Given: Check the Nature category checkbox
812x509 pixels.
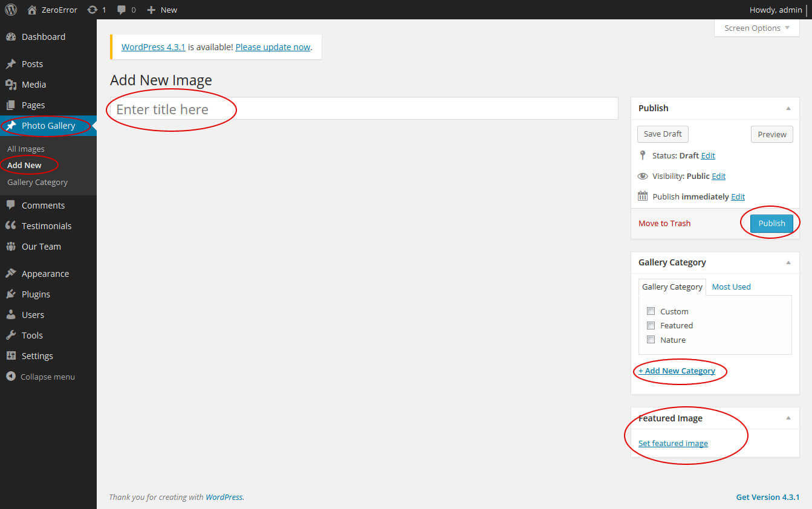Looking at the screenshot, I should coord(651,340).
